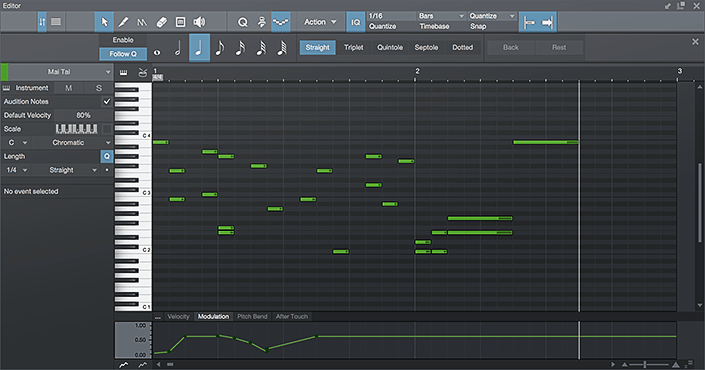Select the Mute tool
This screenshot has height=370, width=705.
pyautogui.click(x=180, y=22)
